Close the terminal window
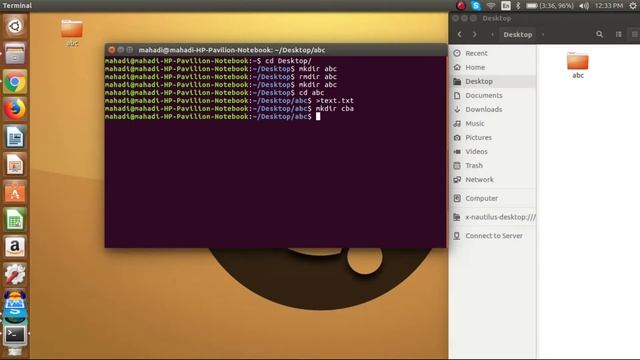This screenshot has height=360, width=640. [x=111, y=50]
